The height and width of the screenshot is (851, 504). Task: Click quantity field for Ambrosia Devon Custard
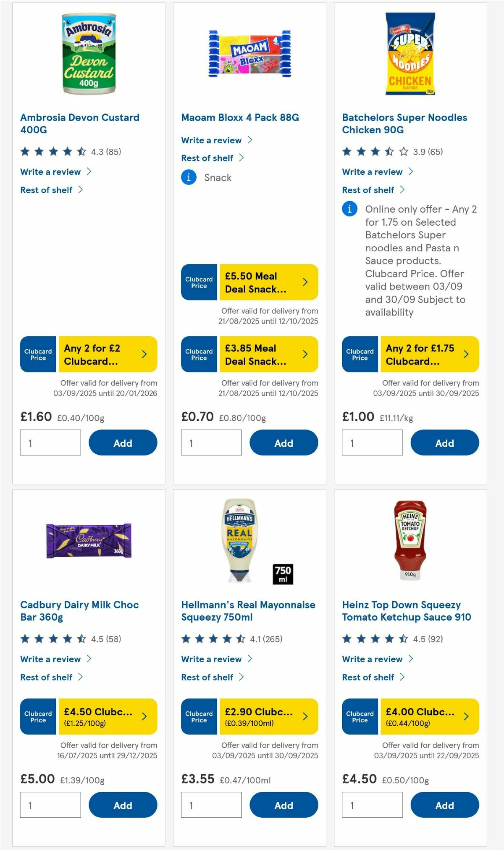click(50, 443)
